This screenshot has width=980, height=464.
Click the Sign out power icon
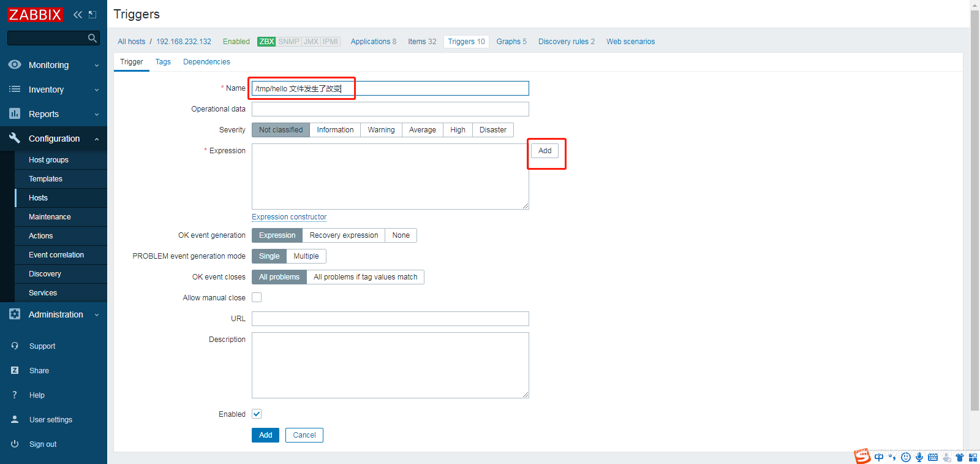click(x=15, y=444)
